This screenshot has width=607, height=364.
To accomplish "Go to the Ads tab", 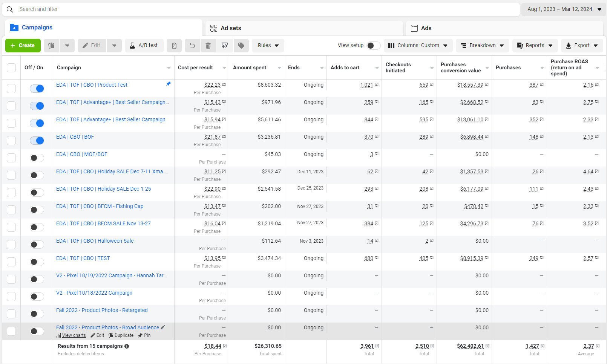I will click(x=426, y=28).
